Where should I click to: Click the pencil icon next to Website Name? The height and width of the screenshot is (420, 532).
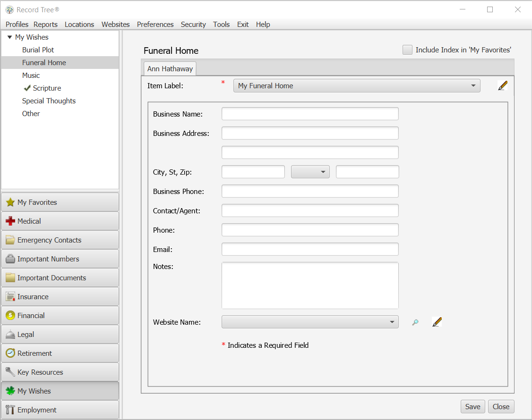click(x=437, y=321)
